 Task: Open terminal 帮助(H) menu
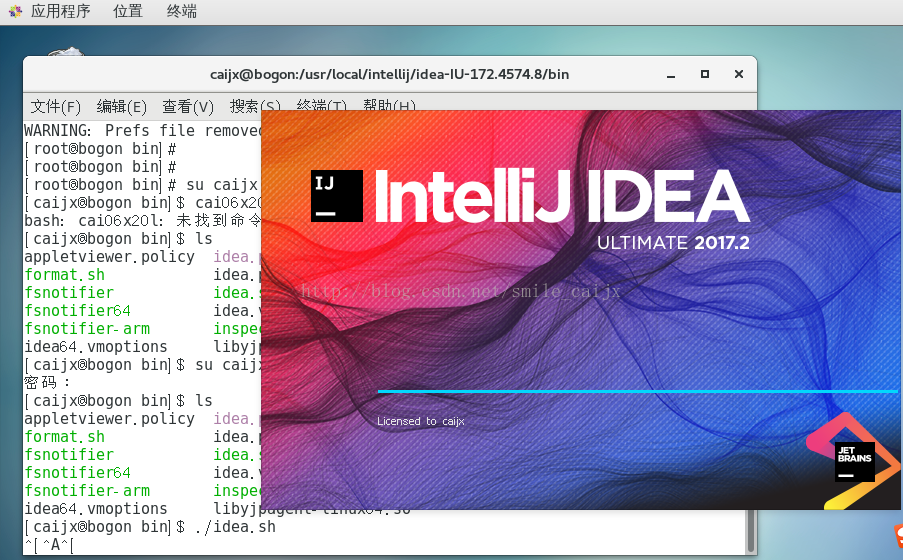(x=389, y=105)
